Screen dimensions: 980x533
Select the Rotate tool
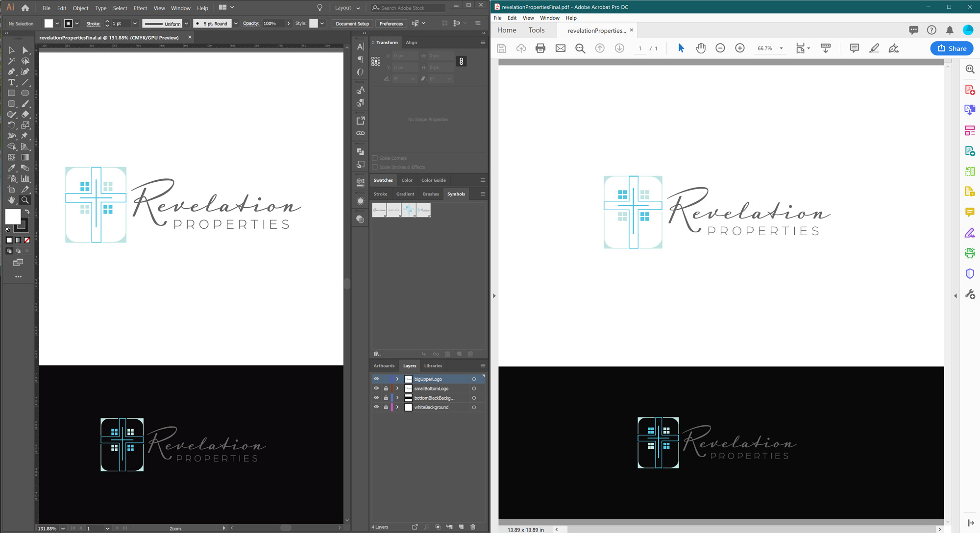(x=11, y=125)
